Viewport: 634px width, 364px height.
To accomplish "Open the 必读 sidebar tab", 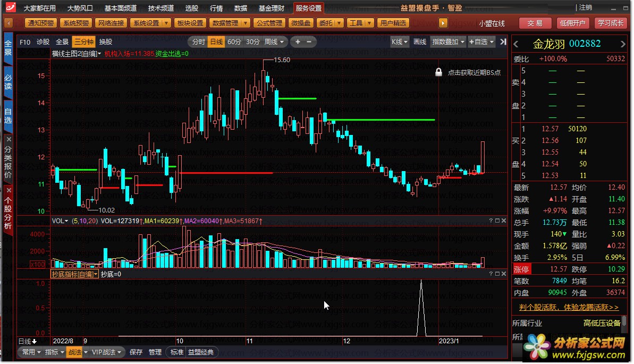I will coord(8,82).
